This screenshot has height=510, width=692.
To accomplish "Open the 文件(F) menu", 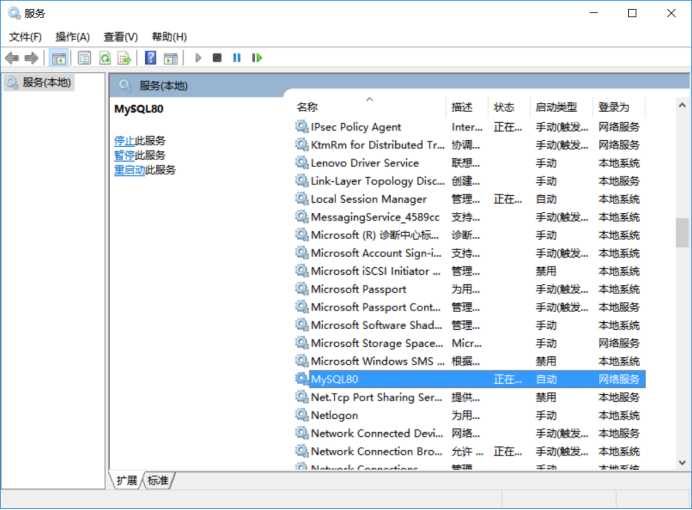I will coord(25,37).
